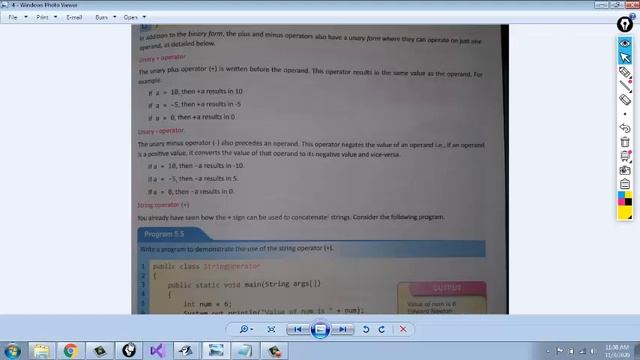Show picture at actual size
Image resolution: width=640 pixels, height=360 pixels.
[271, 329]
